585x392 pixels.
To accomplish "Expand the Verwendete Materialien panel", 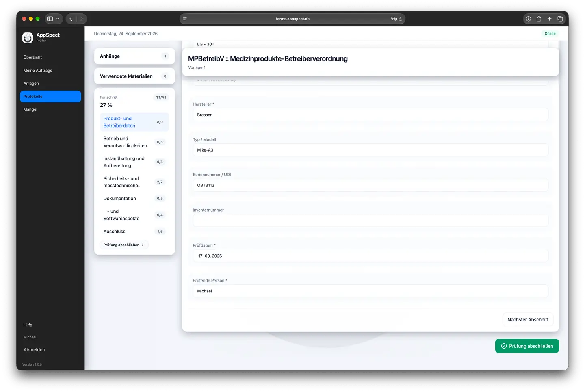I will pos(134,76).
